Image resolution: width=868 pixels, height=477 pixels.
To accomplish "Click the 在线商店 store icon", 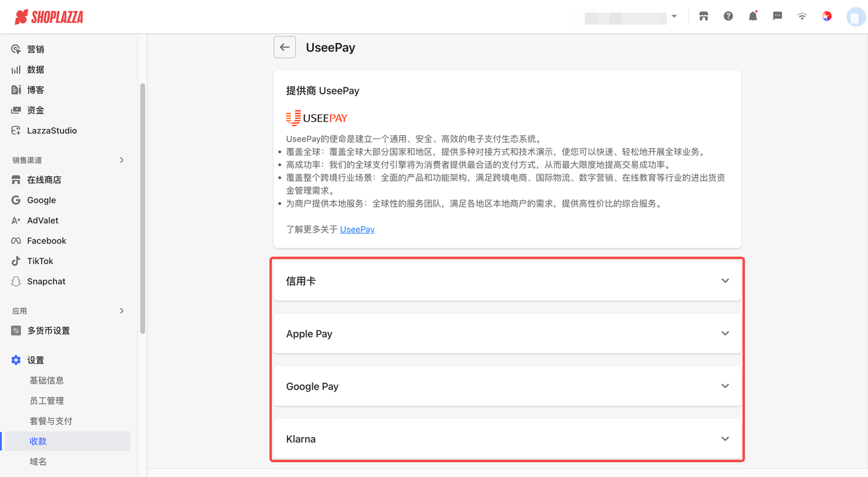I will (16, 180).
